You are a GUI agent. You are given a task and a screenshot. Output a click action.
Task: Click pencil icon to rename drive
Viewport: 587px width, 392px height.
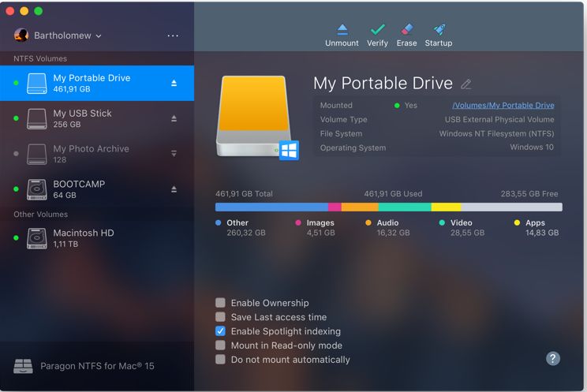465,84
